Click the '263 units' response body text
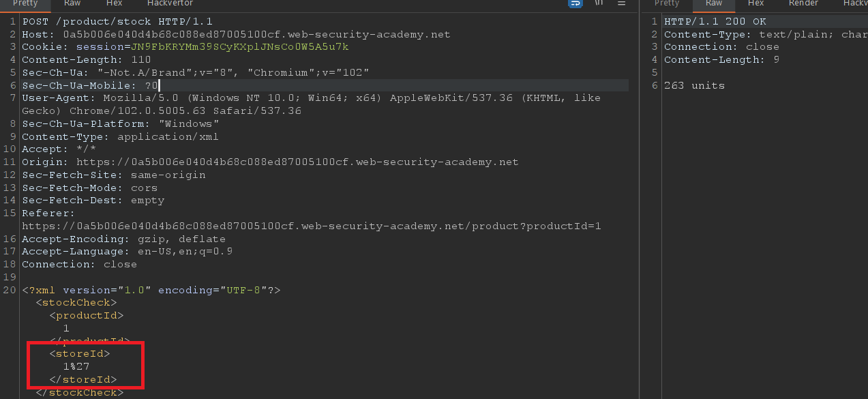Screen dimensions: 868x399 (694, 85)
